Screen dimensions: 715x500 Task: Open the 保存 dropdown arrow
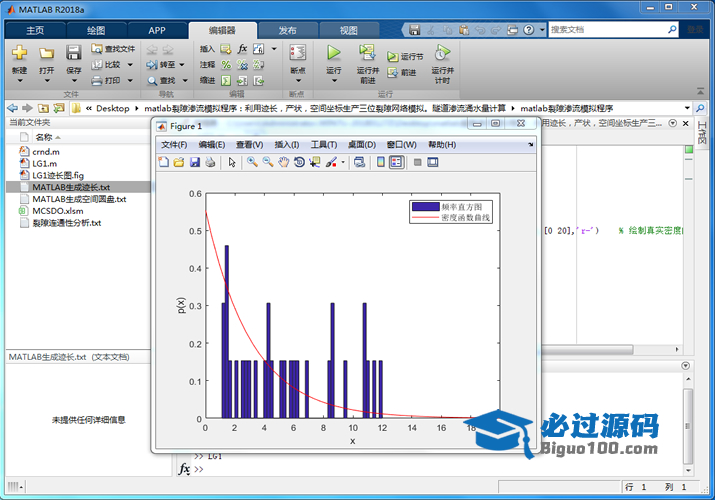(74, 81)
